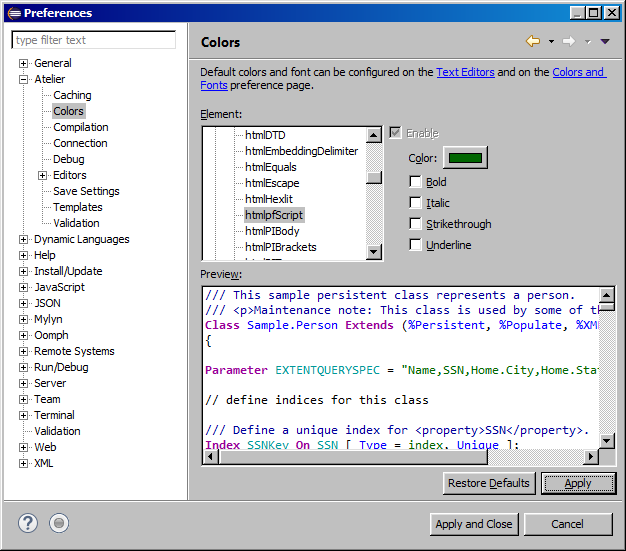
Task: Click Apply and Close button
Action: 474,524
